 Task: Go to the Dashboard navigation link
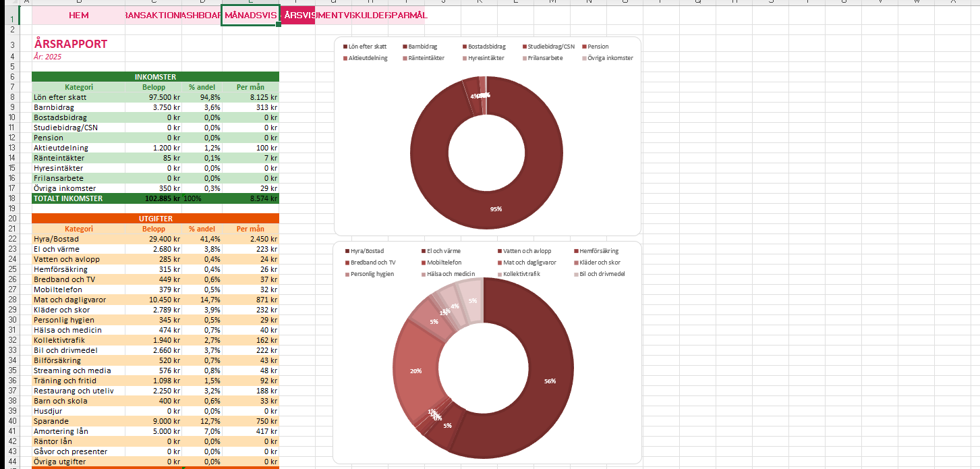tap(202, 15)
